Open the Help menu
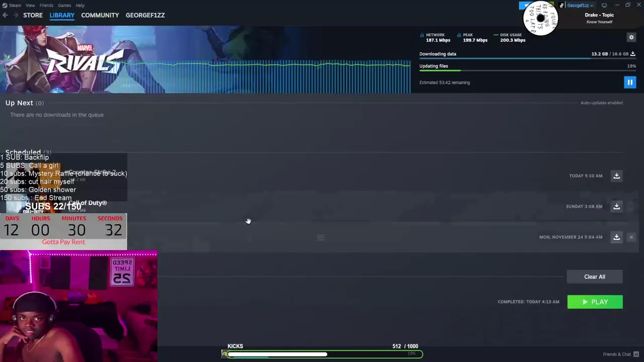 point(80,5)
